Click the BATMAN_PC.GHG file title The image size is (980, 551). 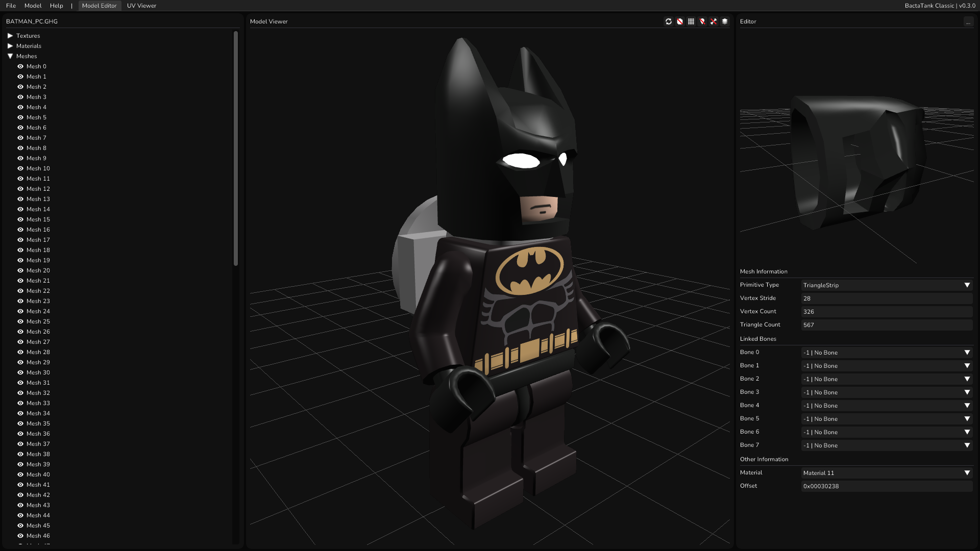point(32,21)
